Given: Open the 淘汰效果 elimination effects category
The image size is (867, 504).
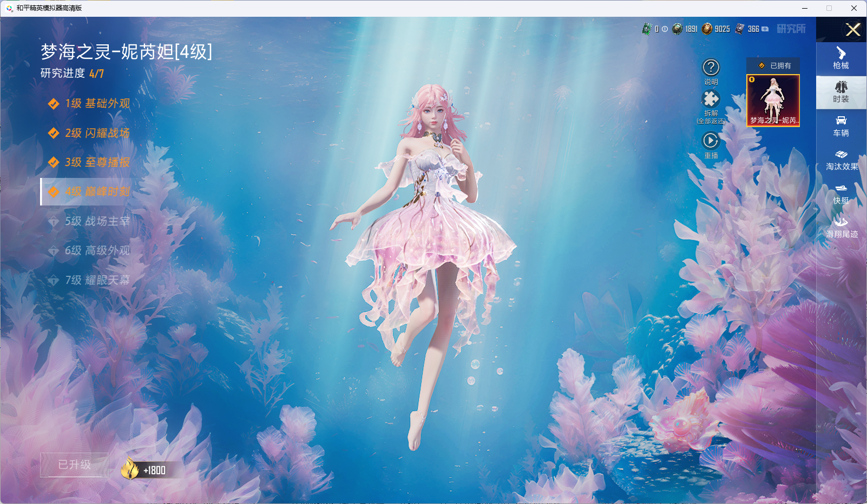Looking at the screenshot, I should pos(841,160).
